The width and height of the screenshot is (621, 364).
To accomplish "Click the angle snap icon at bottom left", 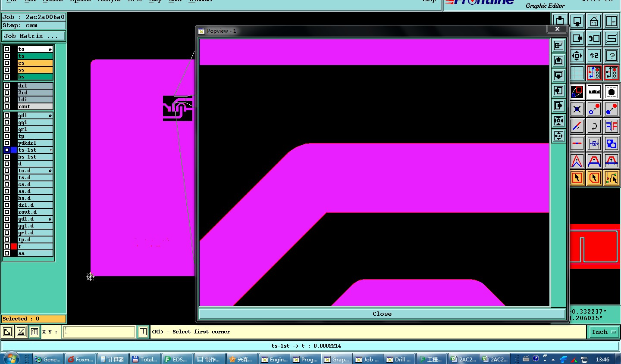I will [21, 332].
